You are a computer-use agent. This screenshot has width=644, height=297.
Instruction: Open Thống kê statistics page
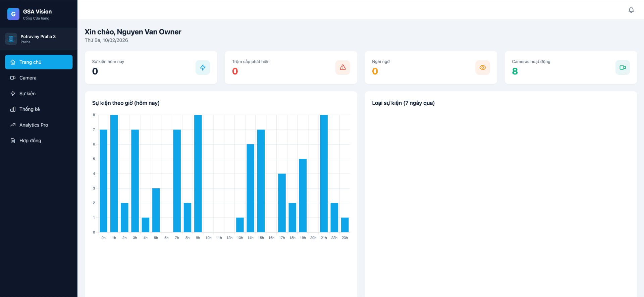pos(39,109)
